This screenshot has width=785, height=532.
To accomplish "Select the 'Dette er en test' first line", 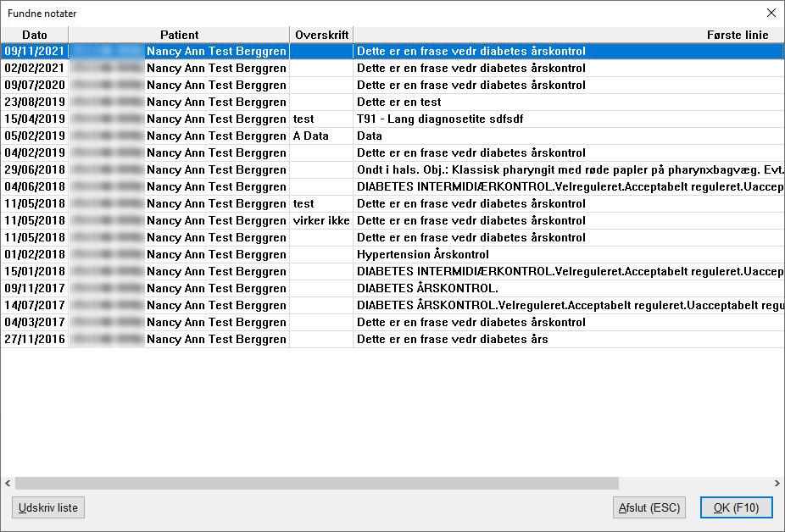I will click(399, 103).
